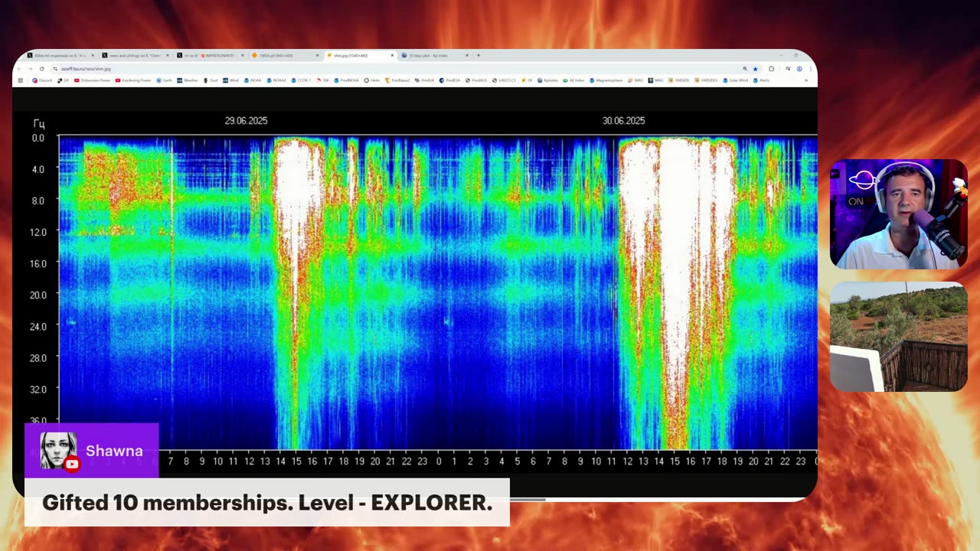Open the PredUK bookmark
The width and height of the screenshot is (980, 551).
(x=424, y=80)
